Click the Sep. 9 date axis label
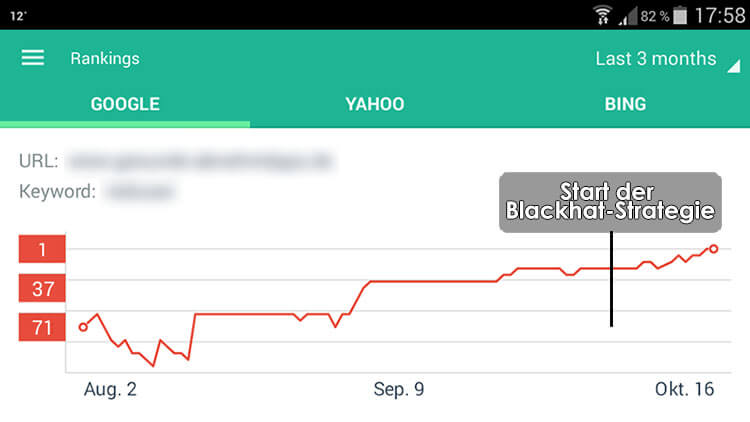The width and height of the screenshot is (750, 422). coord(398,389)
